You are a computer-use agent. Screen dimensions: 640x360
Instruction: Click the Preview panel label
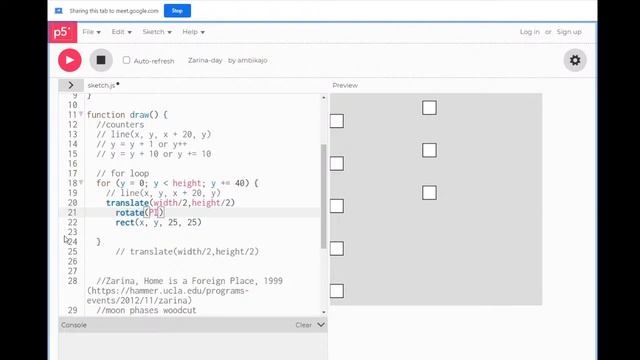coord(345,85)
